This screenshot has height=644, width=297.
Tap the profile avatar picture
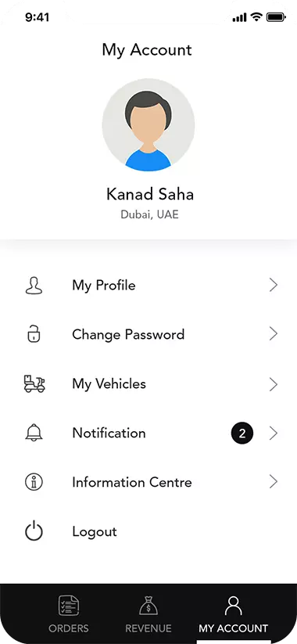[148, 125]
